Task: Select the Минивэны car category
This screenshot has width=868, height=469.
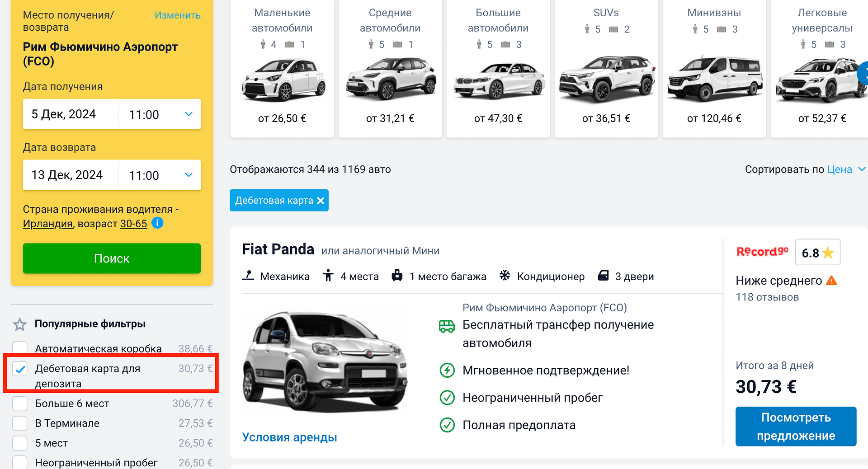Action: [x=714, y=68]
